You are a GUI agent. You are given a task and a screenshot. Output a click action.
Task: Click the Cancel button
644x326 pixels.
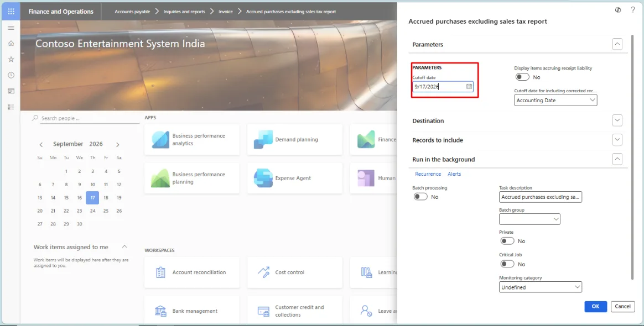click(622, 306)
